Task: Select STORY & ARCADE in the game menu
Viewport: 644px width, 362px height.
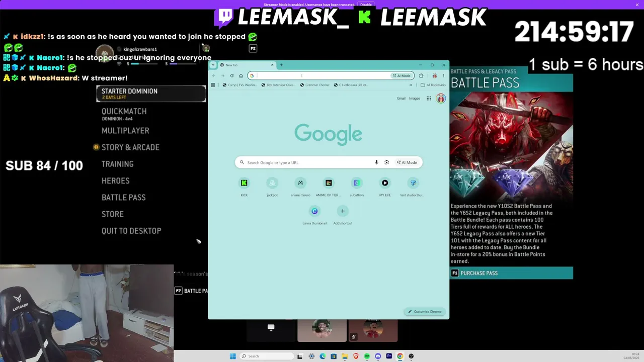Action: coord(130,147)
